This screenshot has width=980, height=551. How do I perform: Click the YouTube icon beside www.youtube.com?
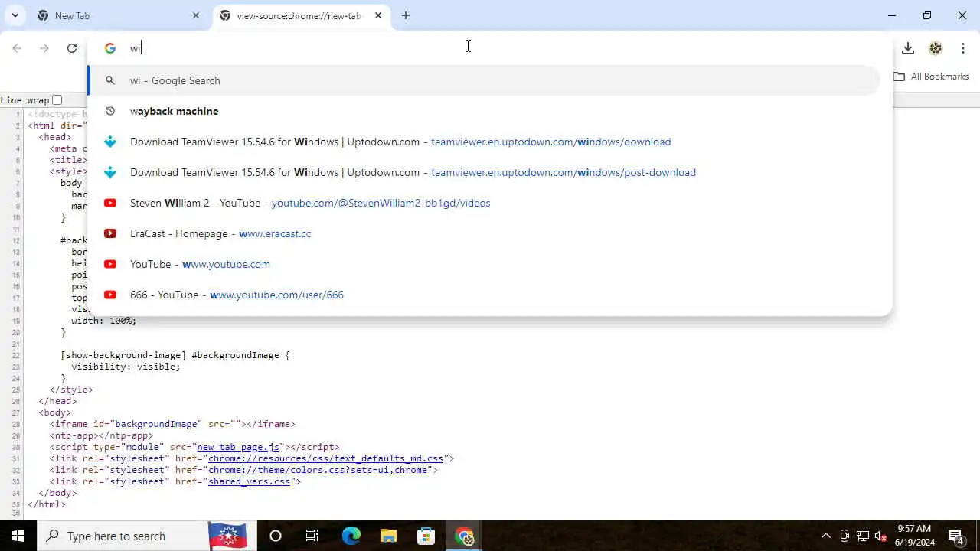110,264
